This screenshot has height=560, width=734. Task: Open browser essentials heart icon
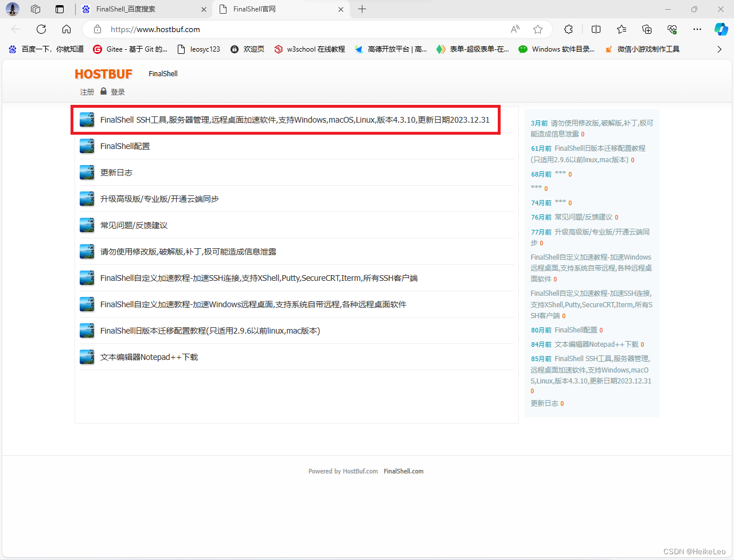(672, 29)
